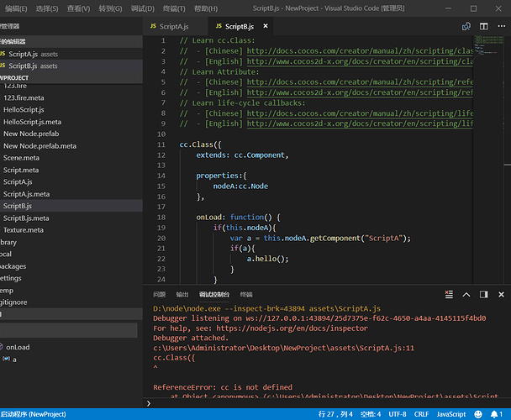This screenshot has height=420, width=511.
Task: Close the ScriptB.js editor tab
Action: point(264,26)
